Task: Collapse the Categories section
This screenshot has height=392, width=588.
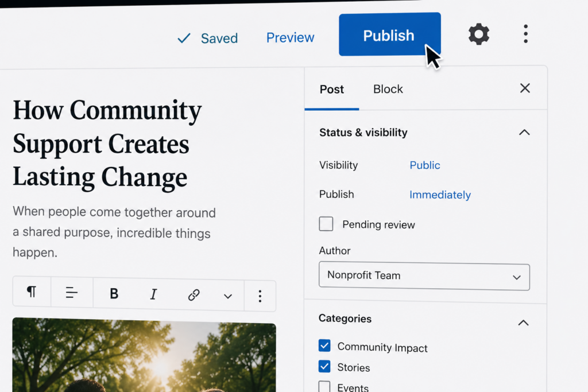Action: 524,323
